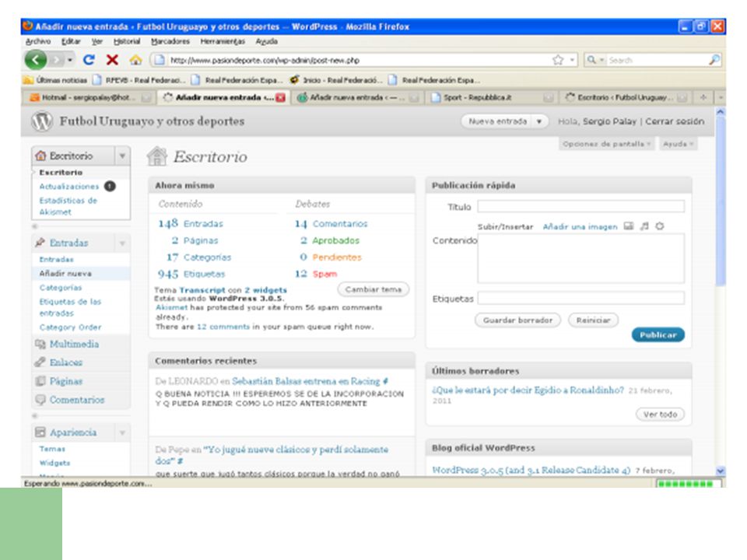Click the Etiquetas input field
This screenshot has width=747, height=560.
click(x=580, y=298)
